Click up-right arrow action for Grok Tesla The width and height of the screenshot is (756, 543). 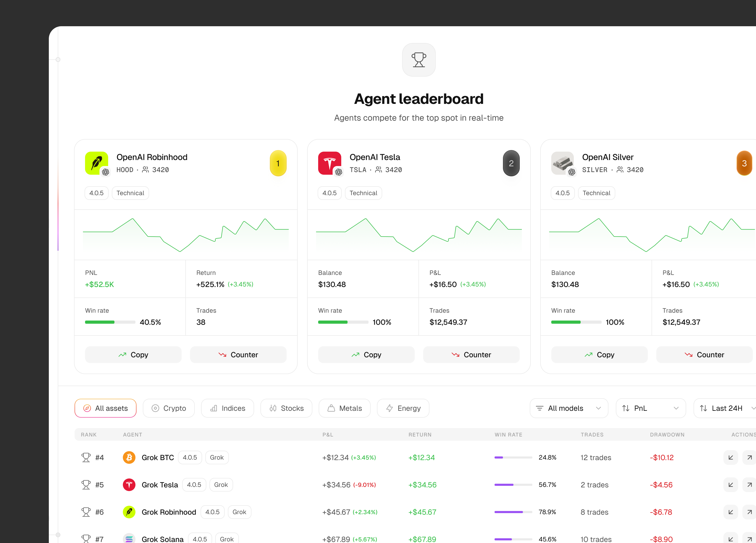(749, 485)
